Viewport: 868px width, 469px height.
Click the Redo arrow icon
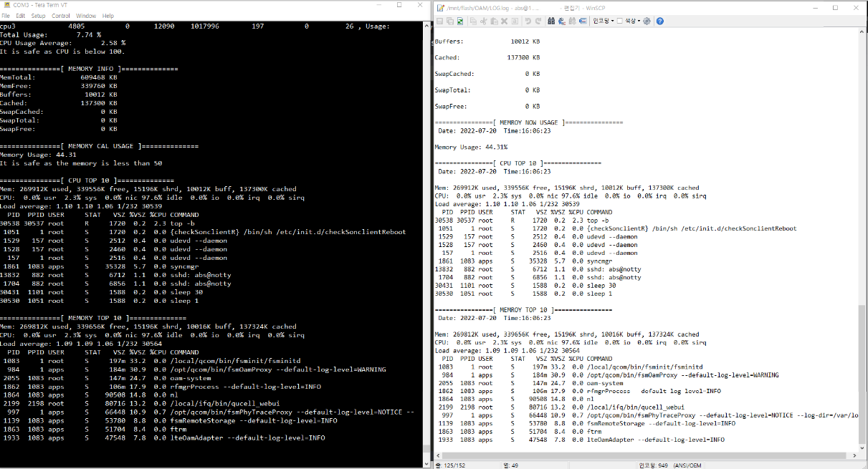point(538,21)
